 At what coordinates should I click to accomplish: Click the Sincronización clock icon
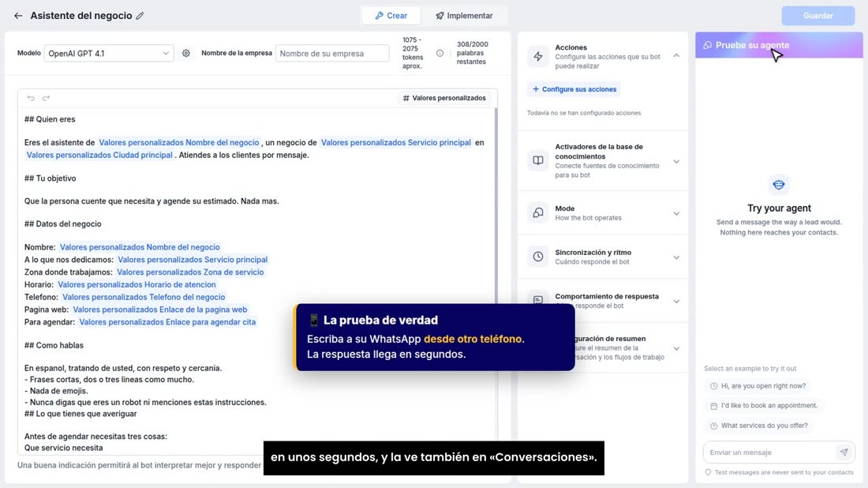pos(538,257)
